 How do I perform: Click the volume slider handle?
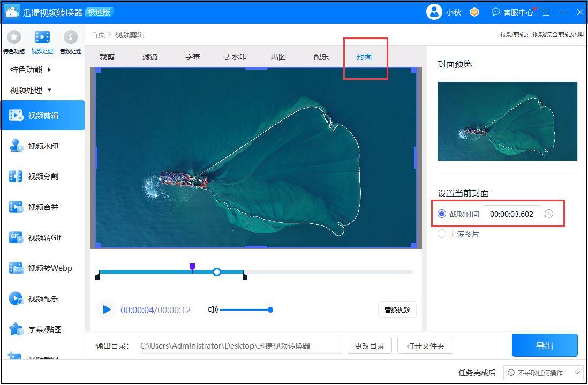[x=270, y=309]
